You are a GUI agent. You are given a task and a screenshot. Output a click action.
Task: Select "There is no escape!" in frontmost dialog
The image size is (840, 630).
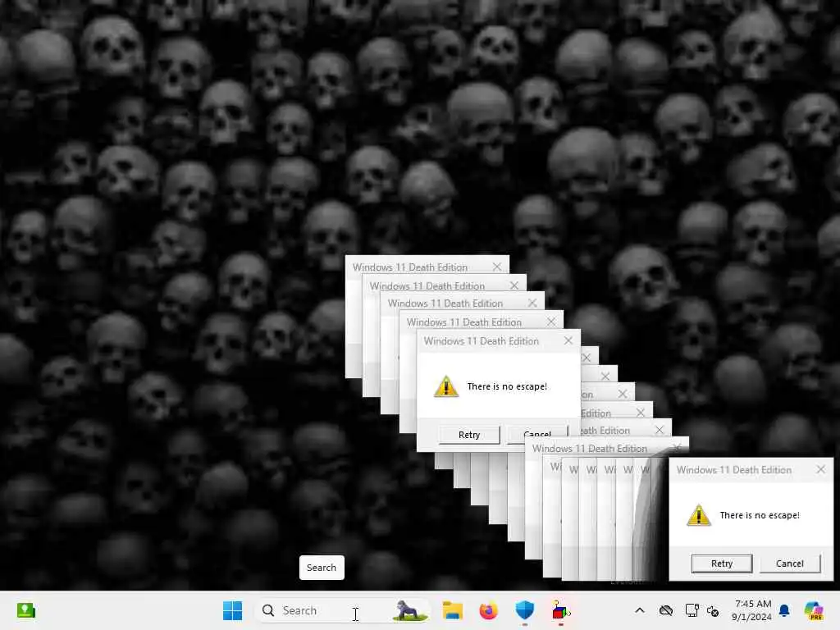coord(760,515)
